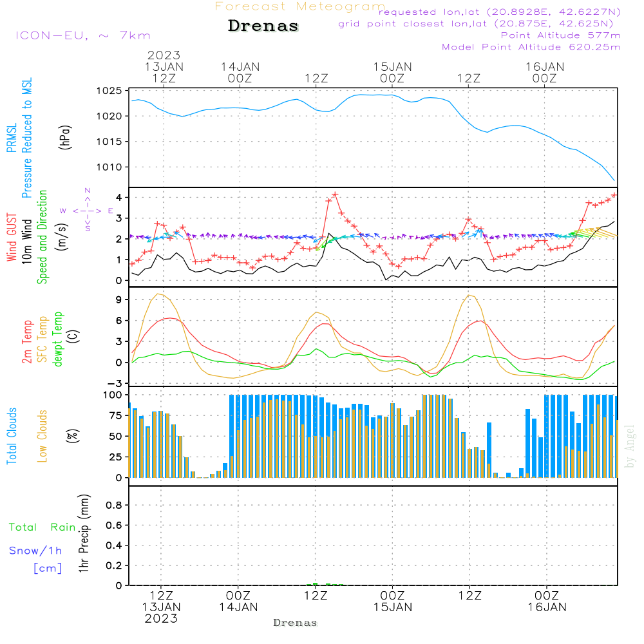Click the 15JAN 00Z marker on top axis
Viewport: 644px width, 644px height.
(392, 72)
